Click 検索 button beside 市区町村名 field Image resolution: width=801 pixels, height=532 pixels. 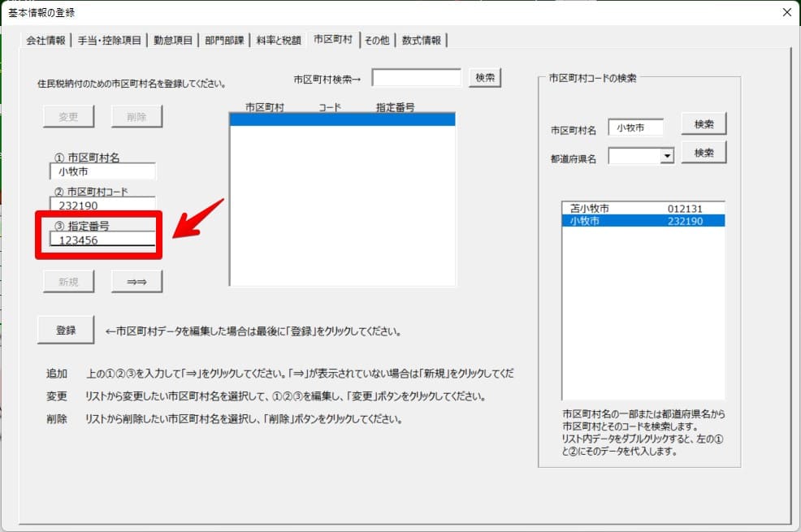[x=704, y=124]
